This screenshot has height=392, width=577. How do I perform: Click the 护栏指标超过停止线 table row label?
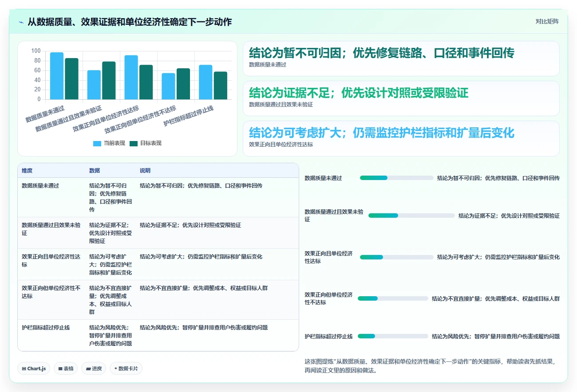[46, 327]
